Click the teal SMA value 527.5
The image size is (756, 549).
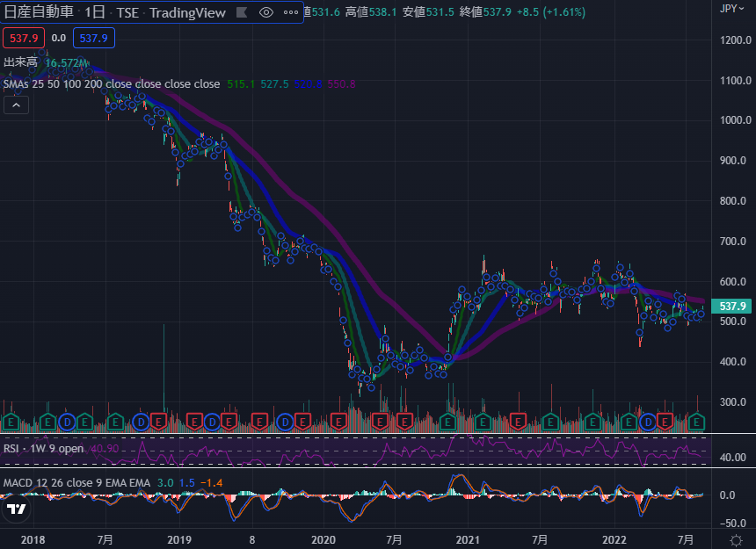click(274, 84)
